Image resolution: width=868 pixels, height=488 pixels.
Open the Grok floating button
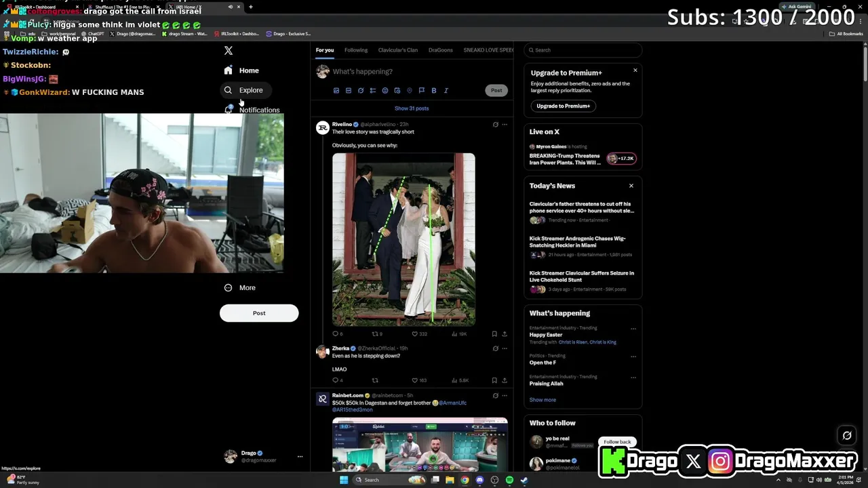[847, 436]
